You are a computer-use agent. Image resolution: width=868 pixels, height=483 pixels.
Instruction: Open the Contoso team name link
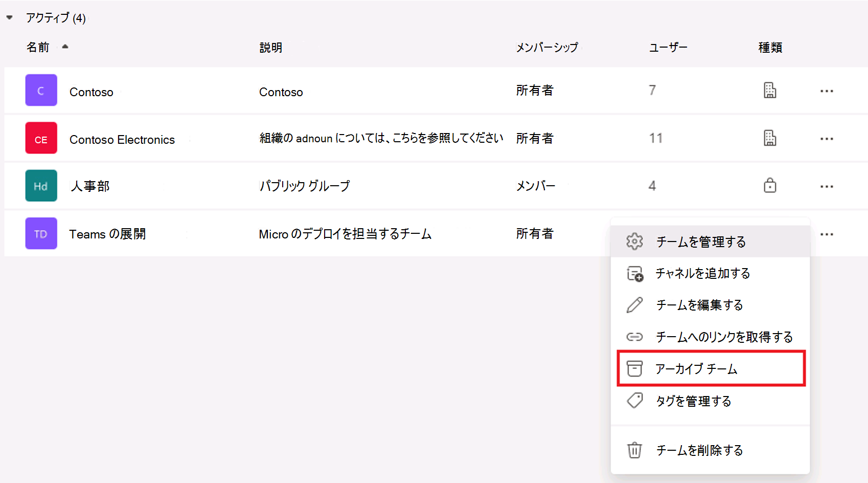click(x=92, y=92)
